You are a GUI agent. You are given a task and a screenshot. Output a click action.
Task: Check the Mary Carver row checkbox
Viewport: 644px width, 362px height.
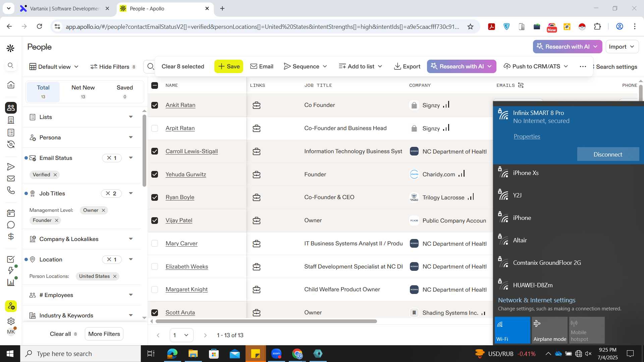pos(155,243)
